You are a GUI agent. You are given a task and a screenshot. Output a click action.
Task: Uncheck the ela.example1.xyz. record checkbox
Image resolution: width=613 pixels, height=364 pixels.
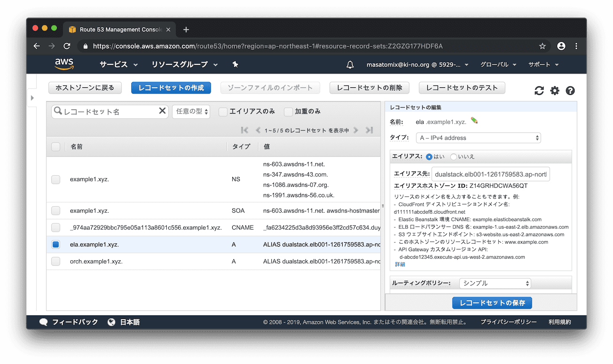tap(55, 245)
